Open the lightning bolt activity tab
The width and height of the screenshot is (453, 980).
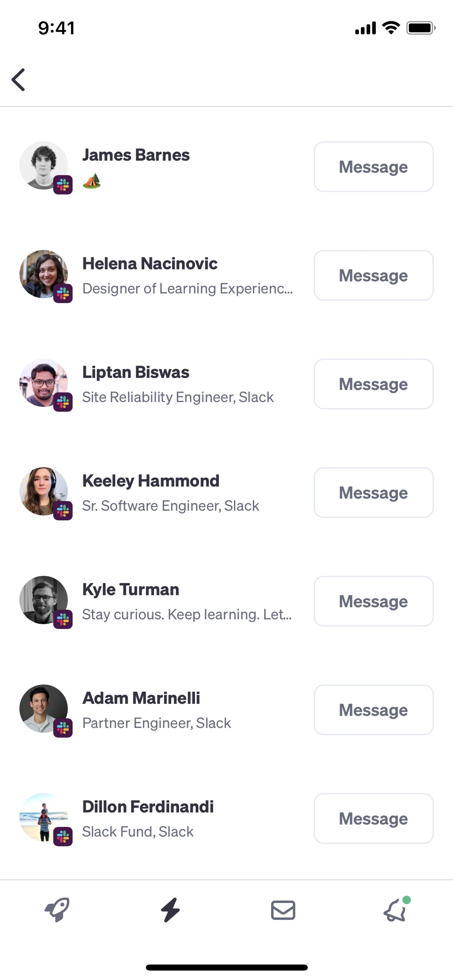(x=170, y=910)
